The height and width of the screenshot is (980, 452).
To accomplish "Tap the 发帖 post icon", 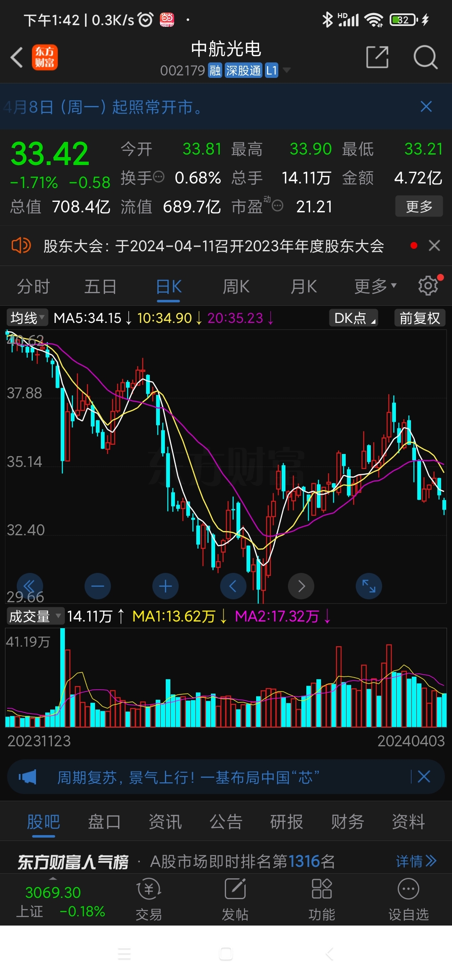I will [235, 900].
